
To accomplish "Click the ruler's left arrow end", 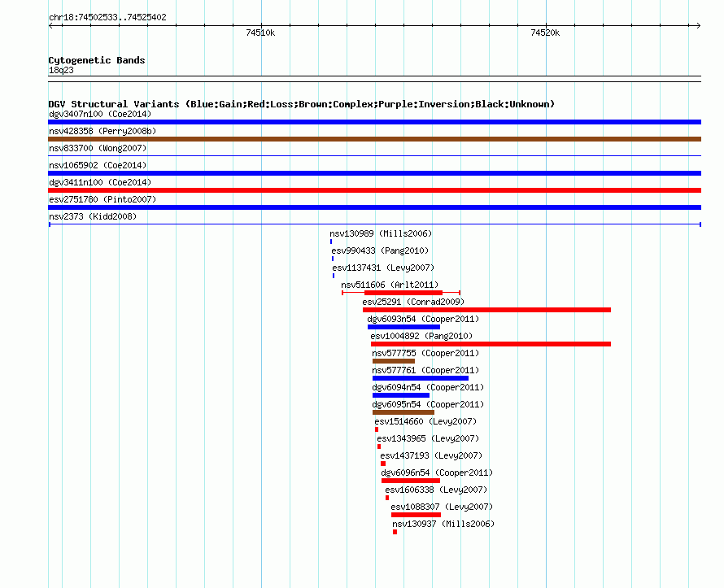I will (50, 26).
